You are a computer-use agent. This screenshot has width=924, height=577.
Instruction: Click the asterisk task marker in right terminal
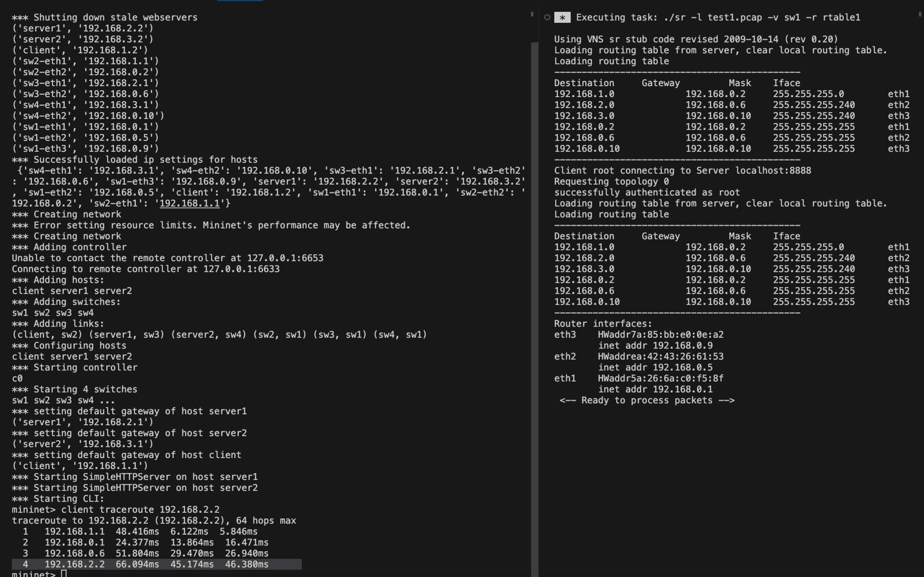tap(562, 17)
